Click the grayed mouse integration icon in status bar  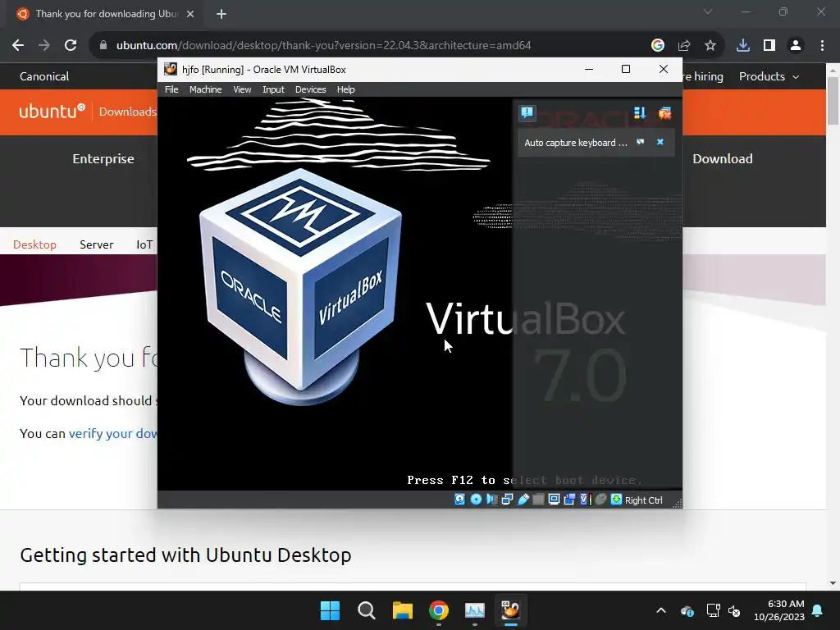pos(600,500)
